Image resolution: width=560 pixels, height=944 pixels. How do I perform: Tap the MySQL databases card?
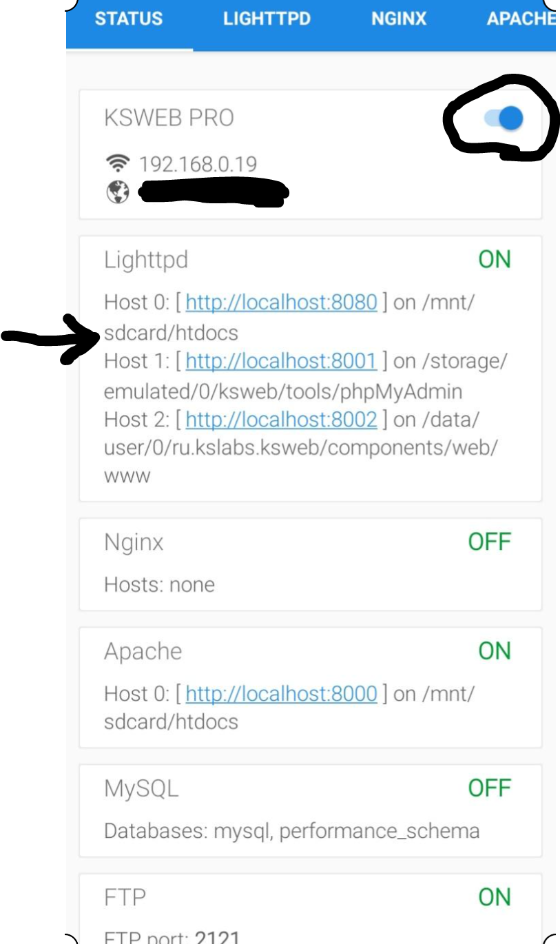click(x=310, y=811)
